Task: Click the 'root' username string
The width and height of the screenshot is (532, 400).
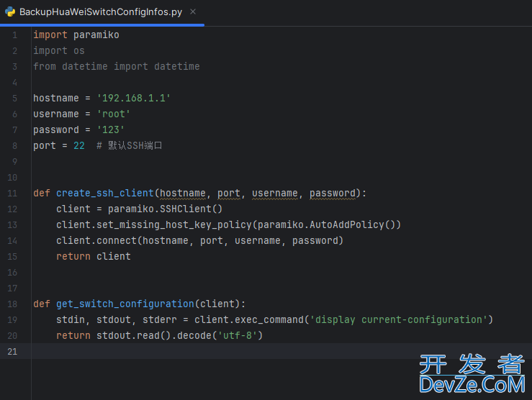Action: [x=113, y=114]
